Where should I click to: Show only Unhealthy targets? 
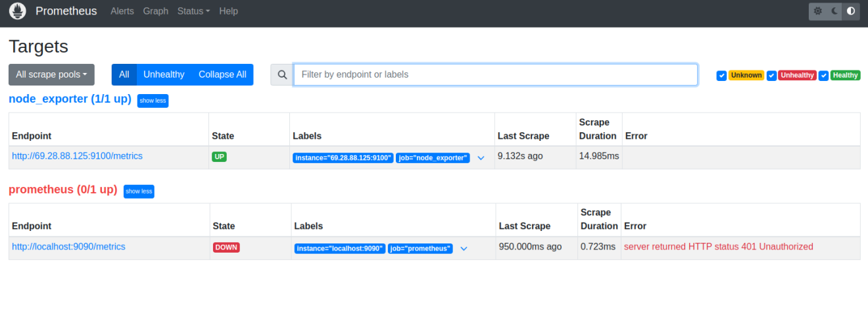click(x=164, y=75)
